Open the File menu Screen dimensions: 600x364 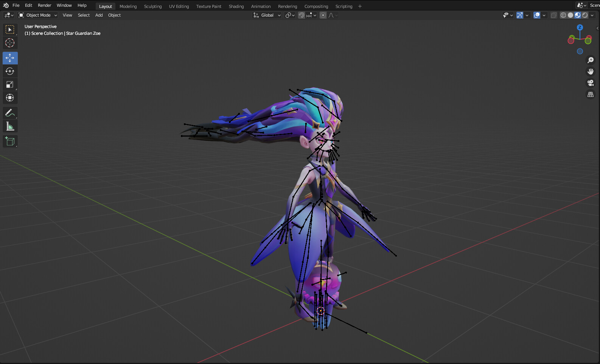pyautogui.click(x=16, y=5)
